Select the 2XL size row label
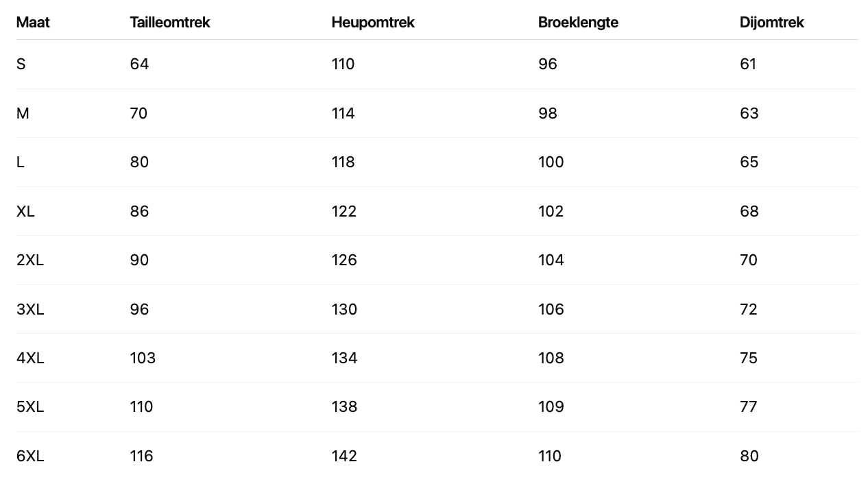This screenshot has width=868, height=488. [30, 260]
